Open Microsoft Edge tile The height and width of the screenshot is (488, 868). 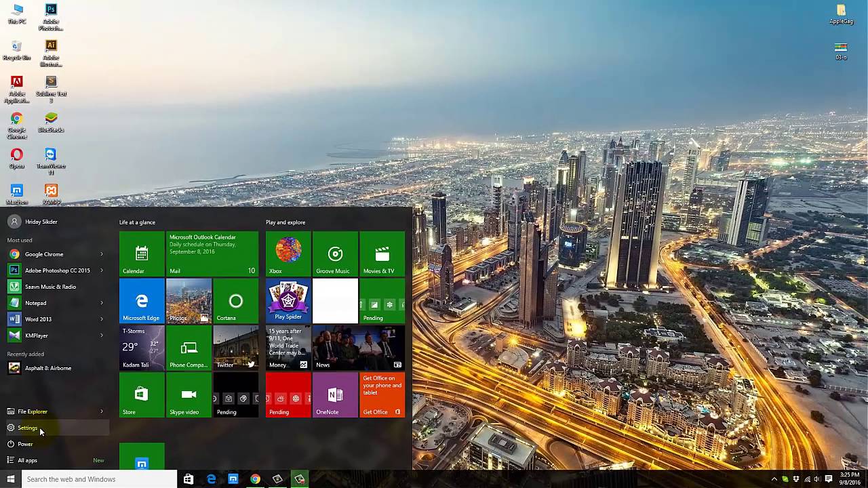142,300
